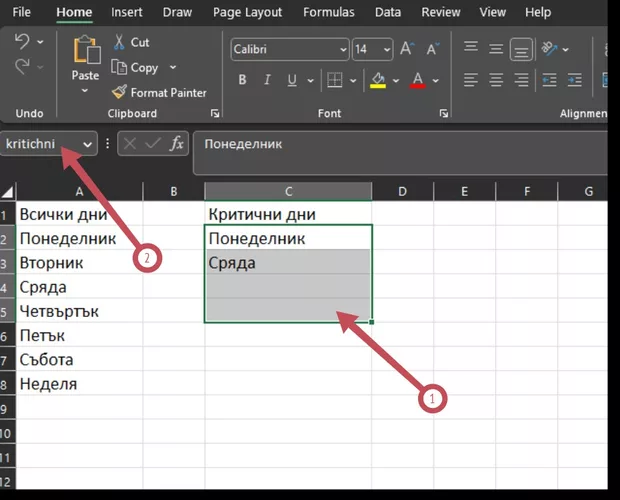
Task: Toggle Bold formatting
Action: pyautogui.click(x=242, y=80)
